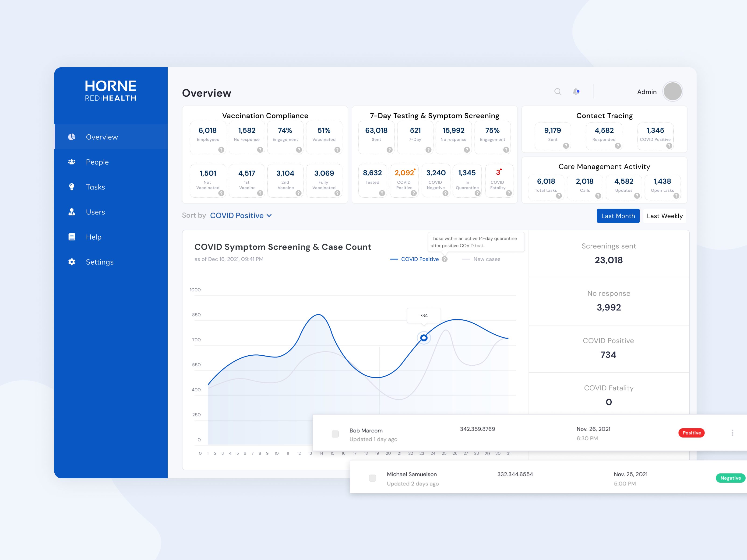Click the Settings gear icon in sidebar

click(72, 262)
